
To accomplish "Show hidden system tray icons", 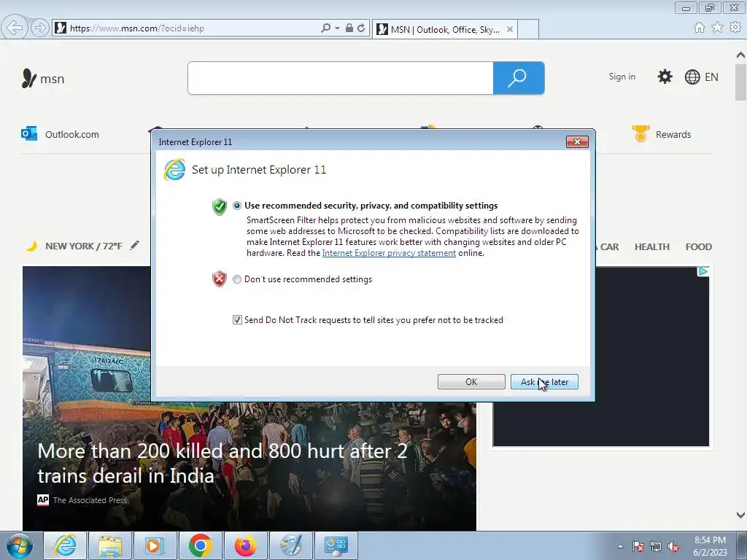I will click(x=620, y=546).
